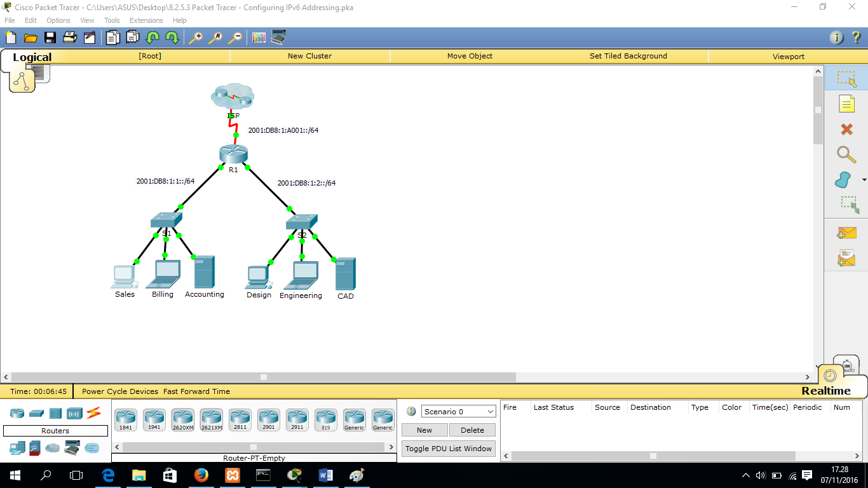This screenshot has width=868, height=488.
Task: Create a New scenario
Action: [424, 430]
